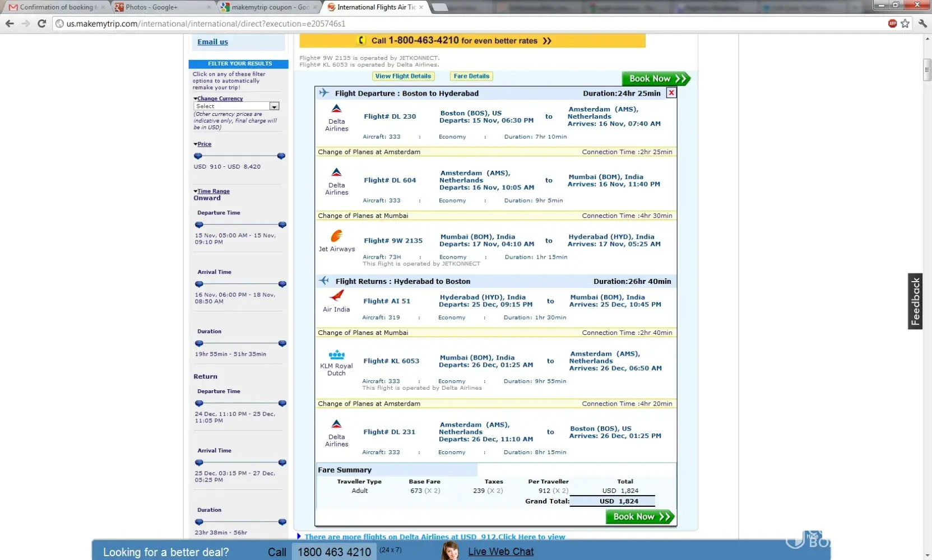This screenshot has width=932, height=560.
Task: Click Return Arrival Time slider's left handle
Action: pos(199,463)
